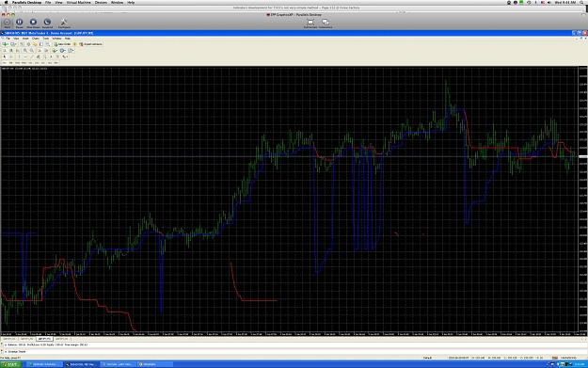588x368 pixels.
Task: Select the horizontal line drawing tool
Action: pos(25,57)
